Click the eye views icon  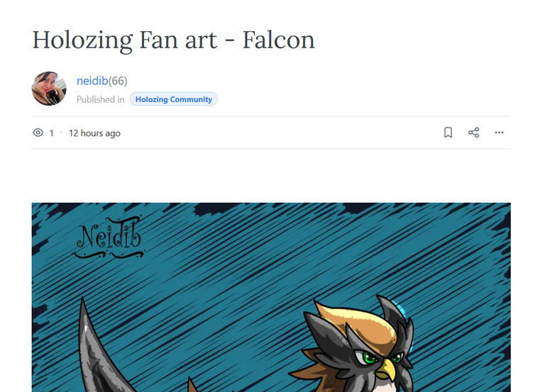tap(38, 133)
